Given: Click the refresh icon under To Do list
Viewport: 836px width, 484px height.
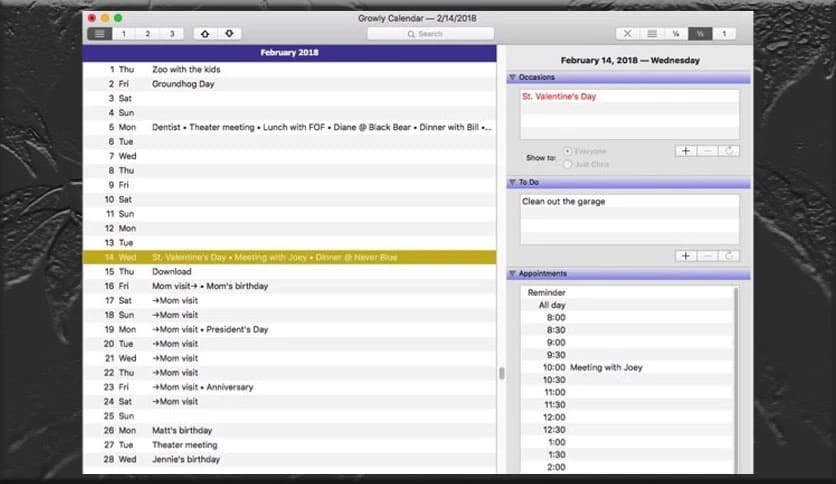Looking at the screenshot, I should (729, 256).
